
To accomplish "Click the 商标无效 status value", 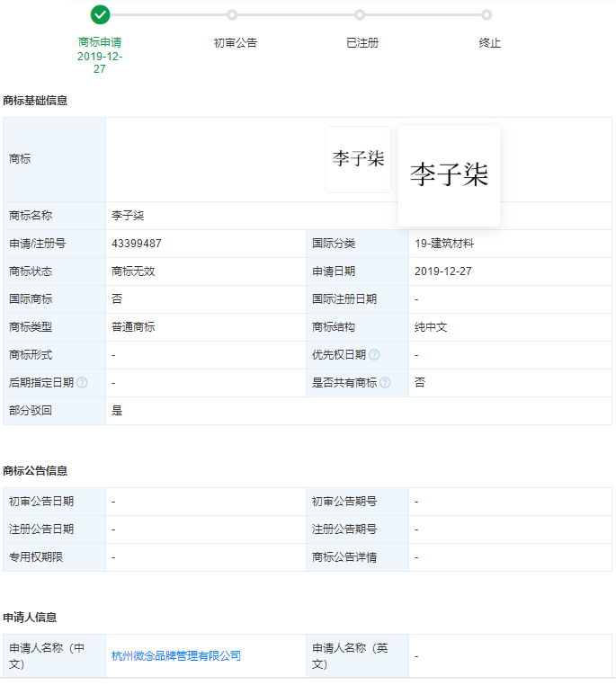I will 133,271.
